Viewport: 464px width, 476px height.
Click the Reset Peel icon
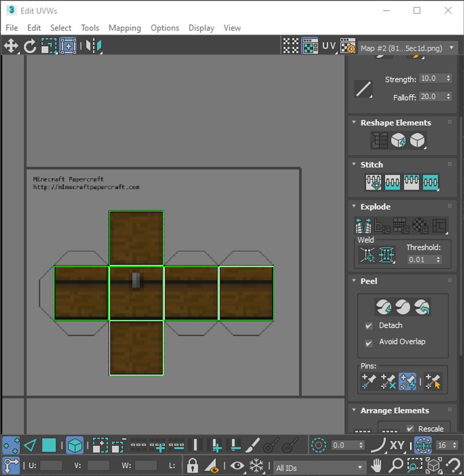pos(422,307)
